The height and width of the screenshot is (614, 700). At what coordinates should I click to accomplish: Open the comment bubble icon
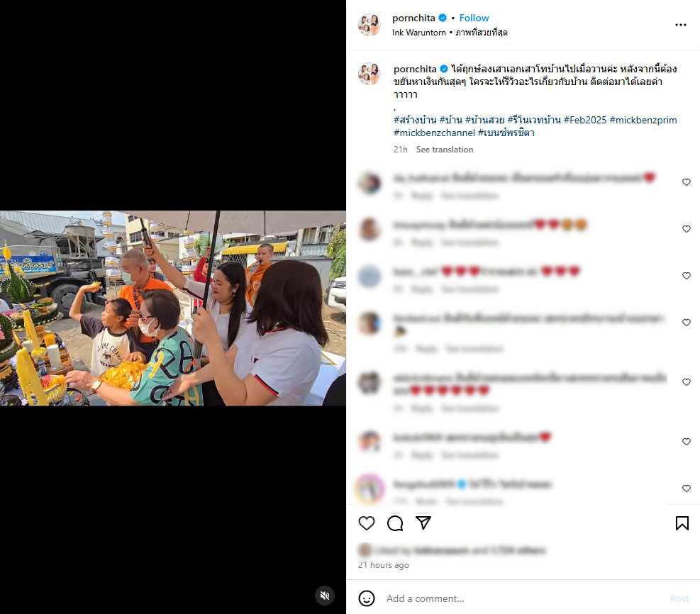(x=395, y=523)
